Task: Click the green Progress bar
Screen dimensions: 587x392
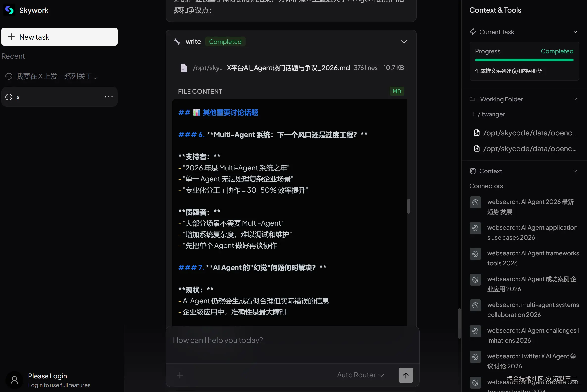Action: click(x=524, y=60)
